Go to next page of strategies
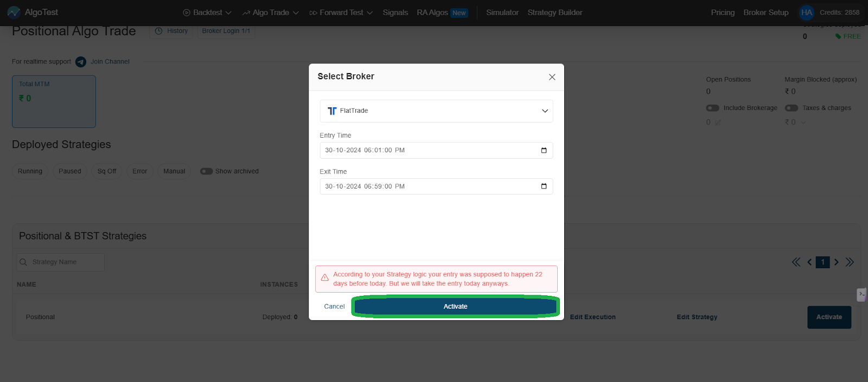This screenshot has height=382, width=868. pos(836,262)
